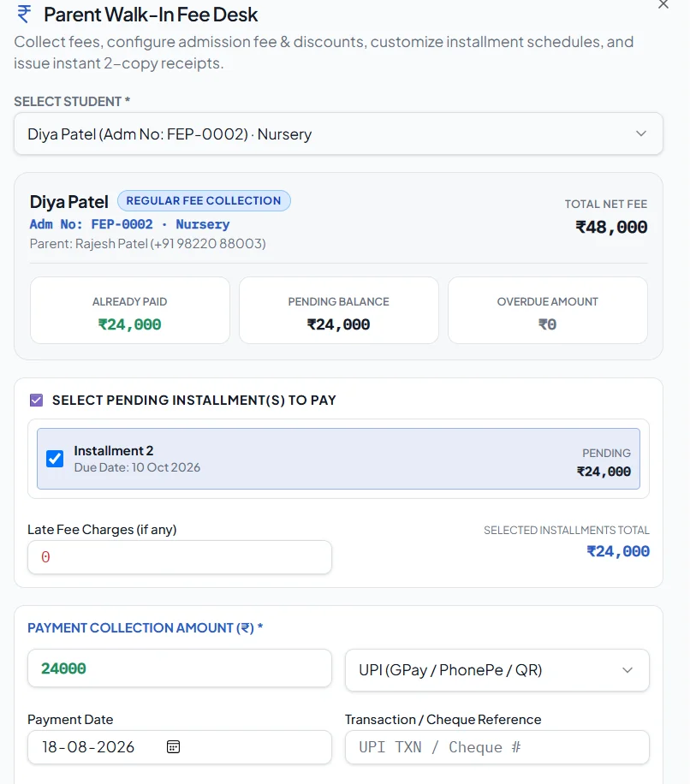Focus the Payment Date field
This screenshot has width=690, height=784.
coord(180,747)
